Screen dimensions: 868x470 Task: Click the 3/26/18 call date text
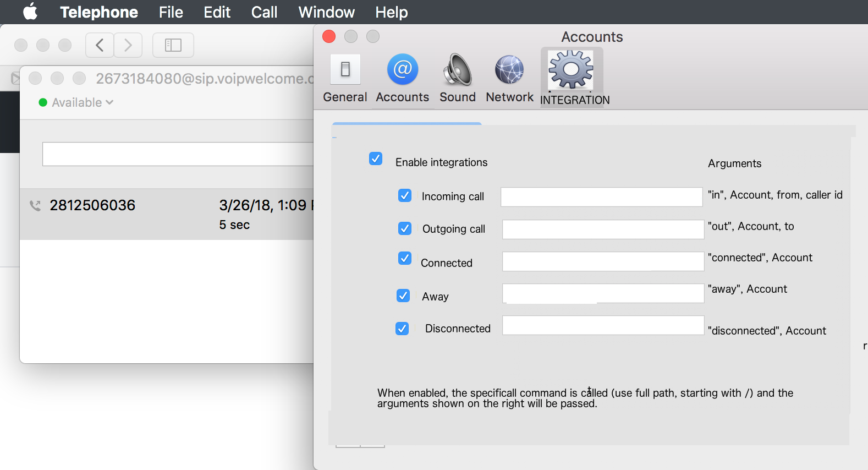point(266,205)
